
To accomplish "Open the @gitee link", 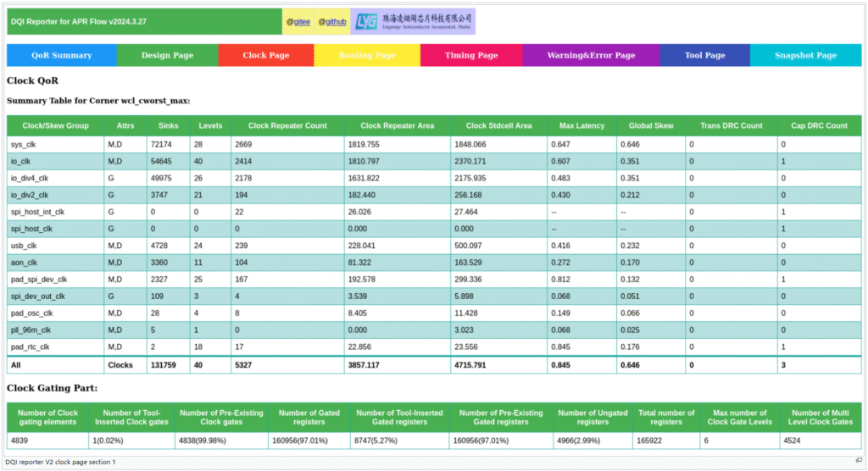I will pyautogui.click(x=298, y=22).
